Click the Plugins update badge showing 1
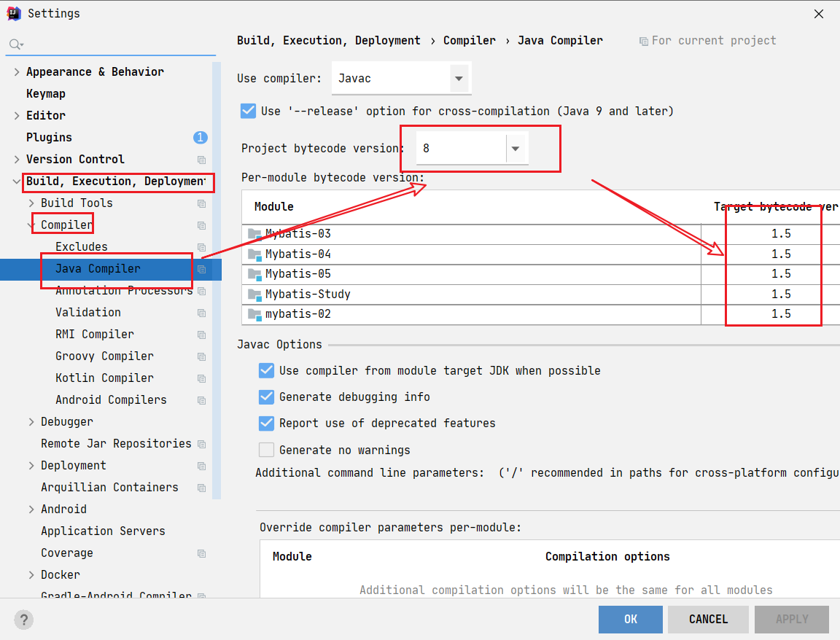 click(200, 137)
